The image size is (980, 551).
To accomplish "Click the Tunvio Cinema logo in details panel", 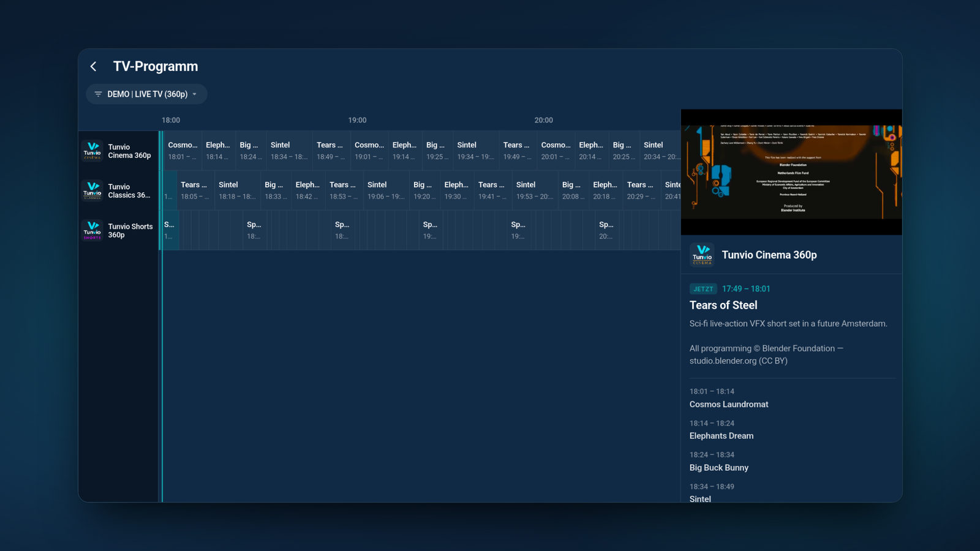I will coord(702,255).
